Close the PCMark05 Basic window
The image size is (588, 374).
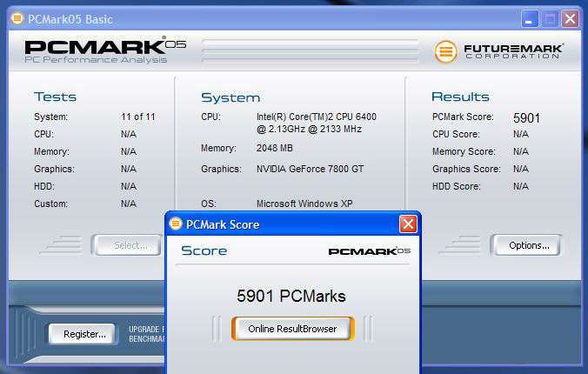tap(570, 19)
